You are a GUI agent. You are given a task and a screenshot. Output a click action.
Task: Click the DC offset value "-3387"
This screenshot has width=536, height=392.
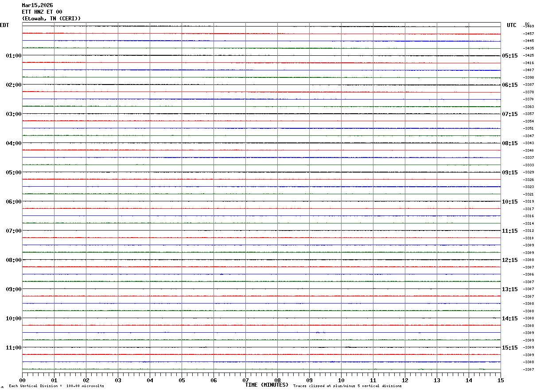coord(528,85)
